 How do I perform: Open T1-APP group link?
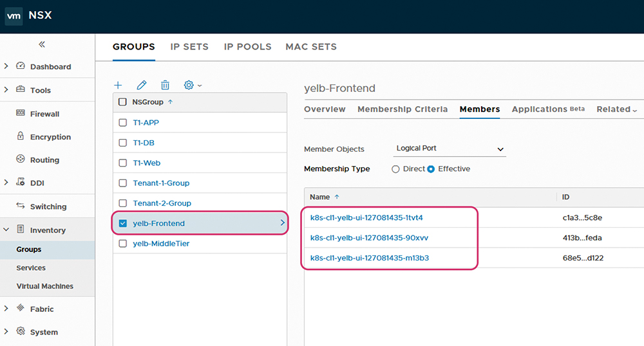pyautogui.click(x=146, y=123)
